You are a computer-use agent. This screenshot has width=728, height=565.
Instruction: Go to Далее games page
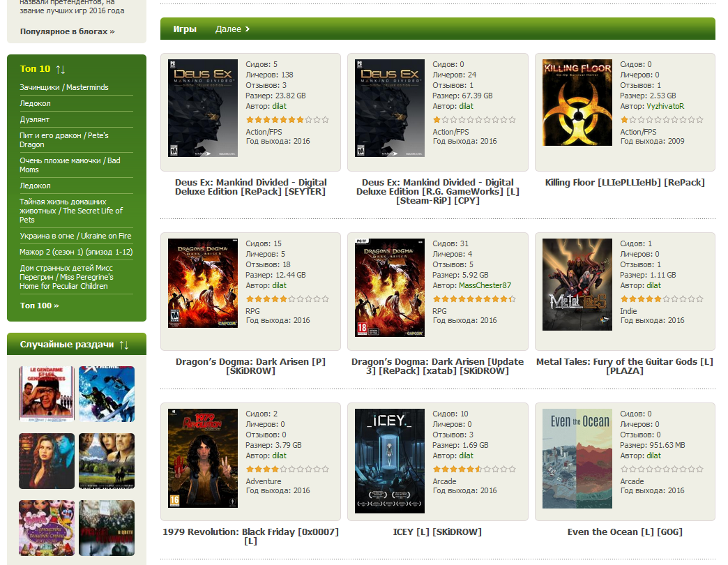[232, 29]
